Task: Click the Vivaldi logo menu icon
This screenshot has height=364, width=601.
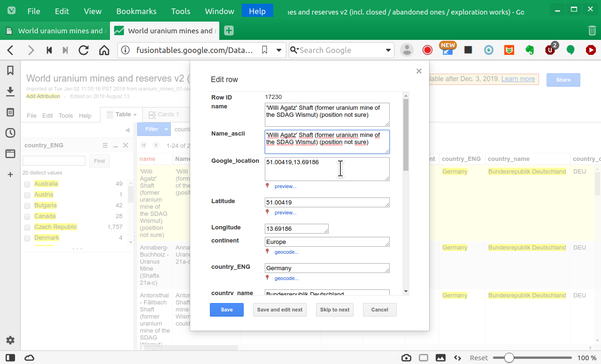Action: point(11,11)
